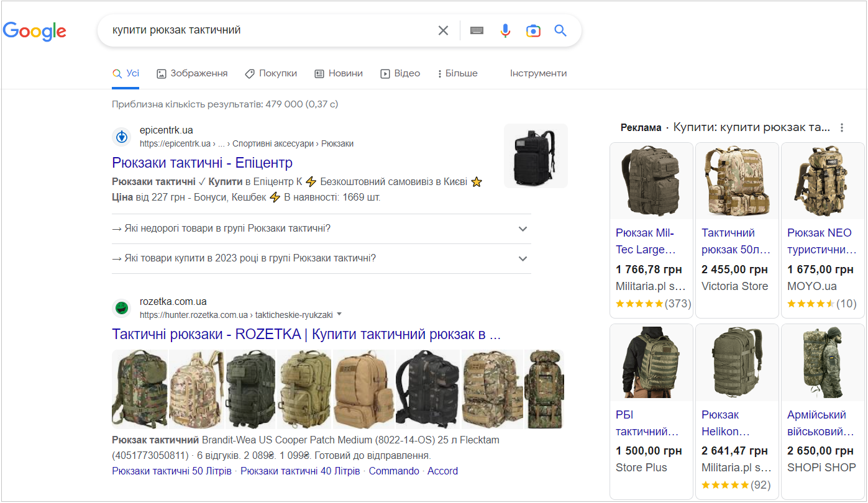Switch to the Покупки tab

point(271,73)
